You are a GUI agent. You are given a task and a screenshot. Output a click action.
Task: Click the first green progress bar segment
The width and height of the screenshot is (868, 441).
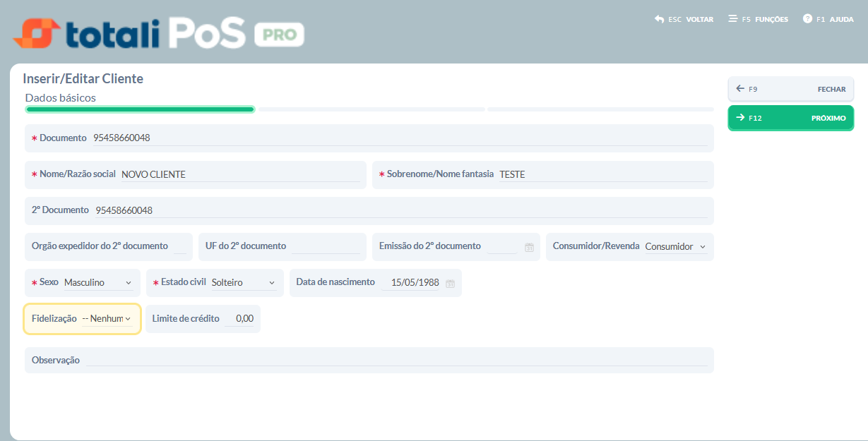pyautogui.click(x=140, y=109)
